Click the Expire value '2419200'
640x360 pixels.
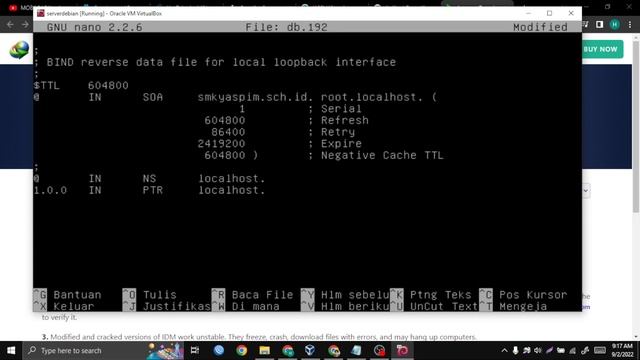tap(221, 144)
